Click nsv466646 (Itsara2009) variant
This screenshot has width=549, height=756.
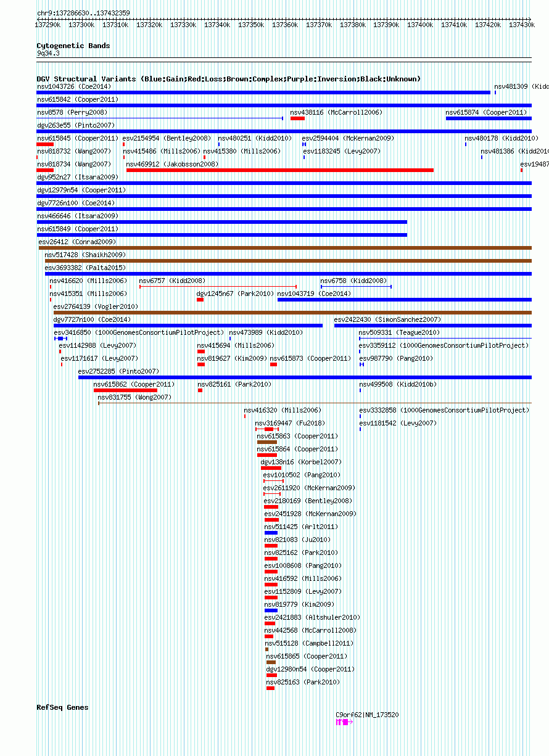(78, 216)
